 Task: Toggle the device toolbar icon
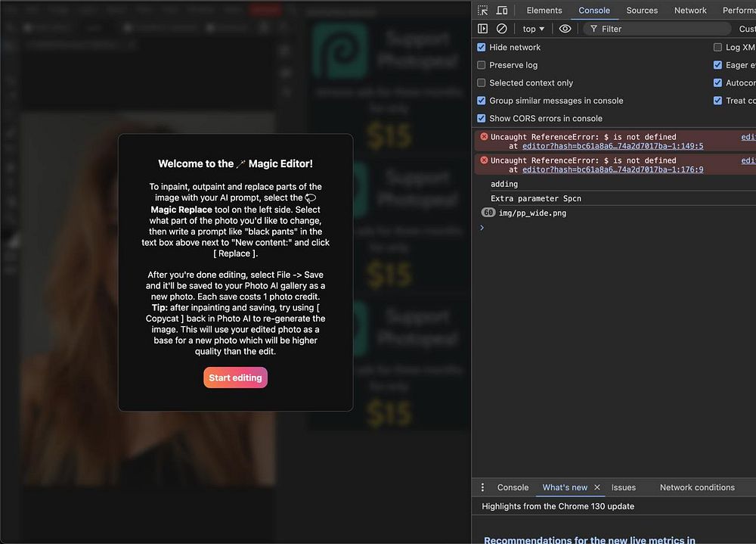point(502,10)
